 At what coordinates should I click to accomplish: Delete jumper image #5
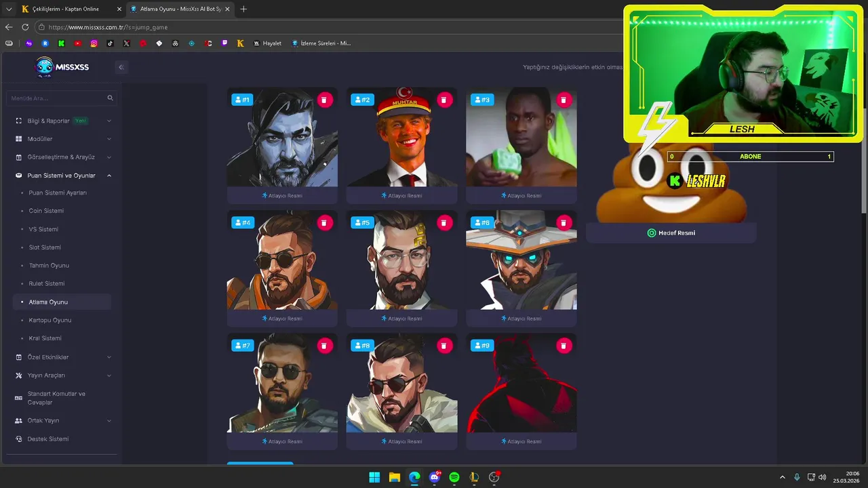click(443, 222)
